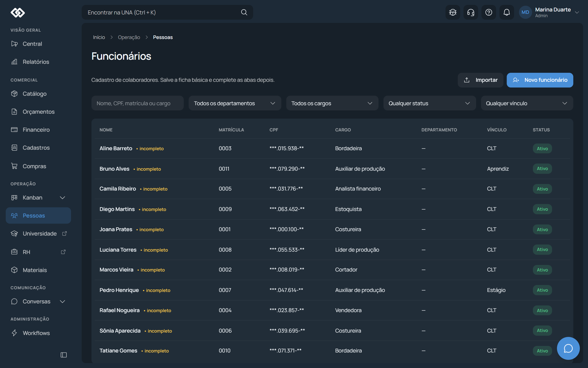
Task: Select Tatiane Gomes employee name
Action: [118, 351]
